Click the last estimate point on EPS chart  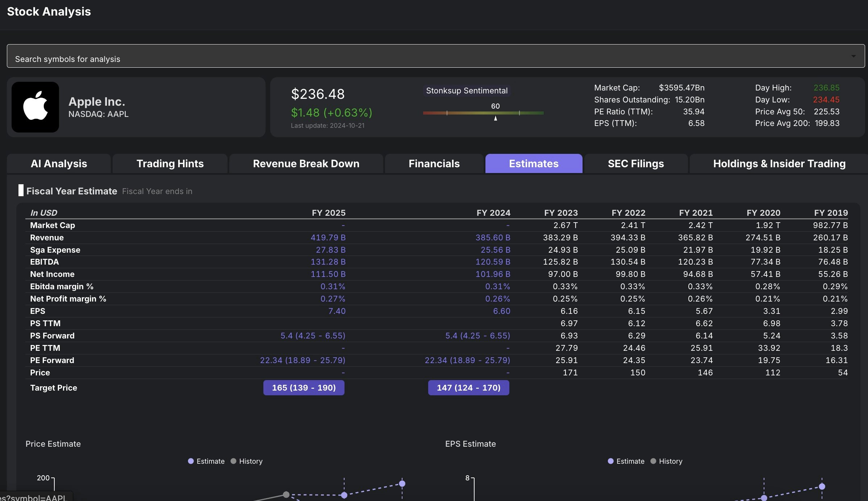point(822,487)
